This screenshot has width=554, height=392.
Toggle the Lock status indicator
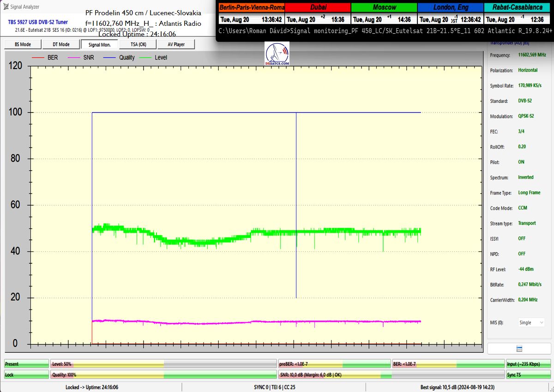pos(26,375)
